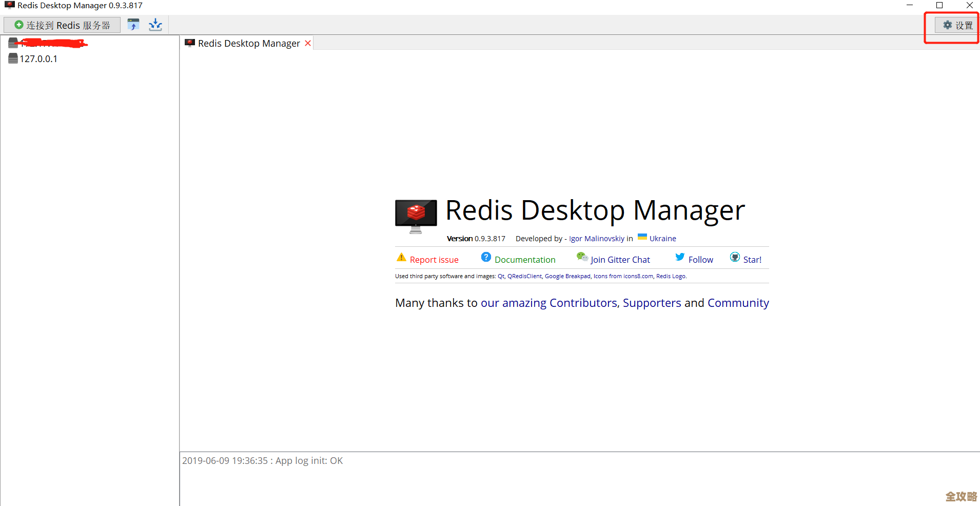Open the QRedisClient link
This screenshot has width=980, height=506.
click(524, 276)
